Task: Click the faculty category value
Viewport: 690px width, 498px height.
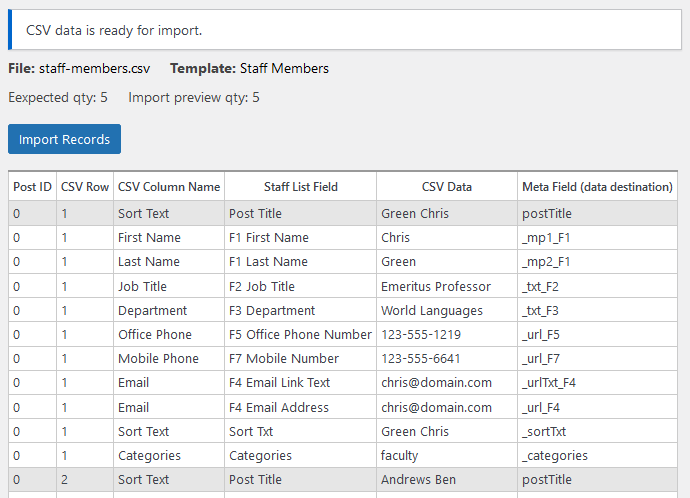Action: click(x=402, y=455)
